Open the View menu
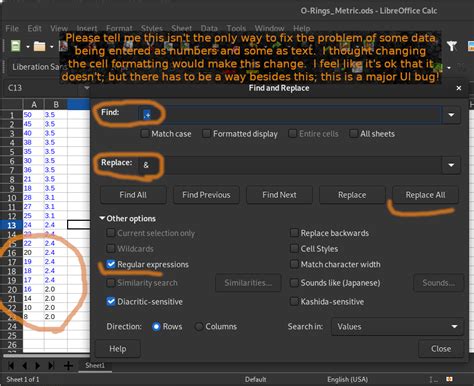Viewport: 474px width, 386px height. click(59, 28)
